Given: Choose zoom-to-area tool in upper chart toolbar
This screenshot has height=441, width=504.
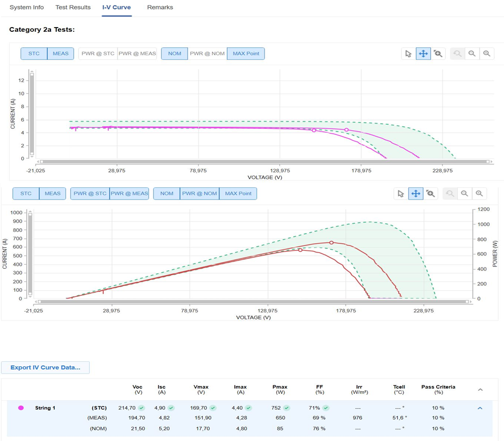Looking at the screenshot, I should [438, 54].
